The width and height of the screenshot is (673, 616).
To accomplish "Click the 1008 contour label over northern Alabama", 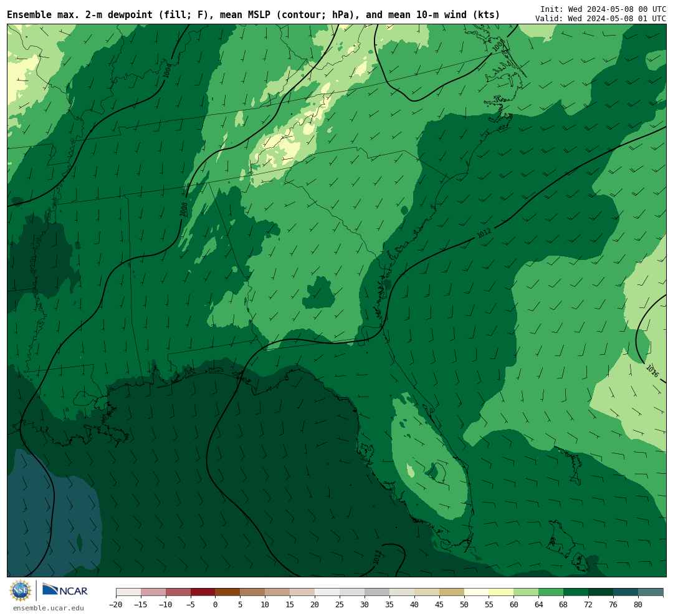I will point(183,209).
